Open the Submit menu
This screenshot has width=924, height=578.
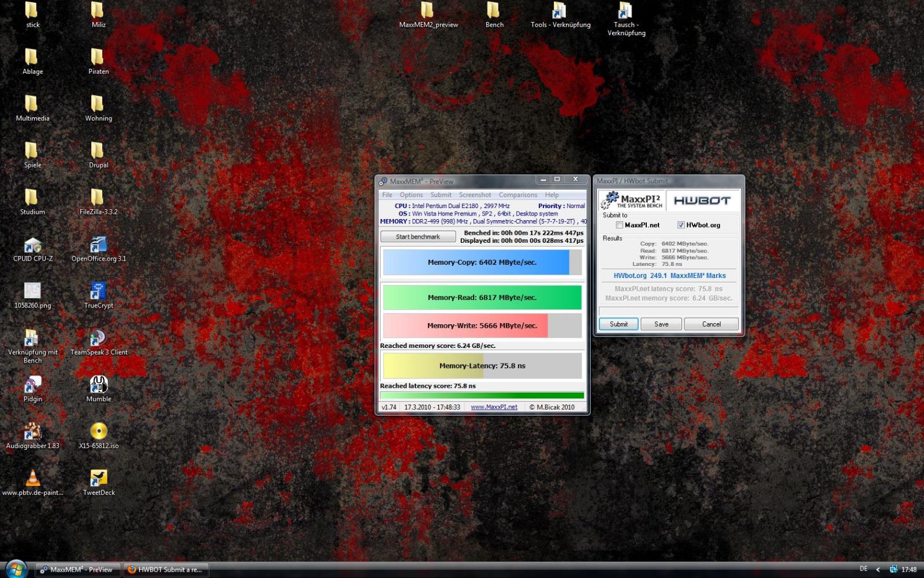(441, 195)
